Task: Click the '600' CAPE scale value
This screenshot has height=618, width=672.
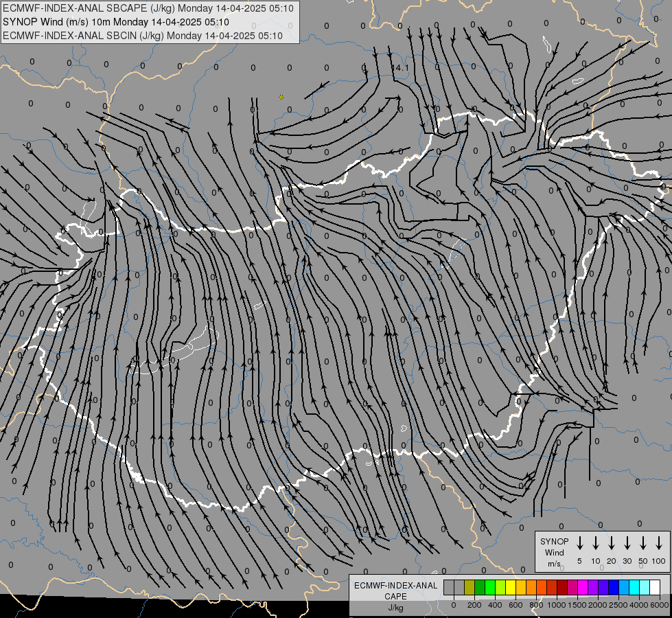Action: (515, 605)
